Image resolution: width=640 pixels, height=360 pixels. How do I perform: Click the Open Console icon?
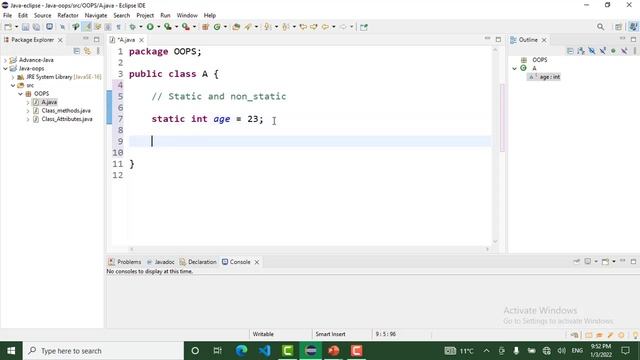pos(605,261)
